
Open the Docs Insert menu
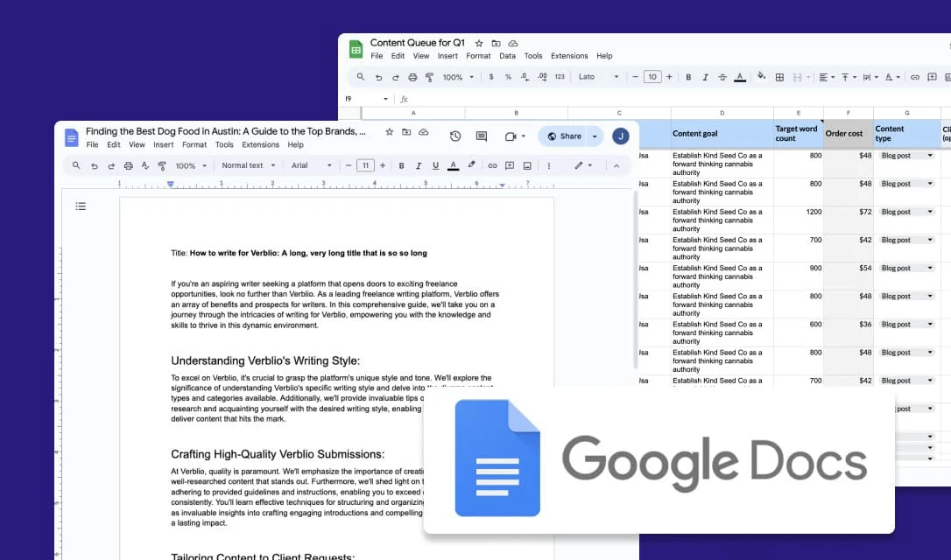coord(163,145)
